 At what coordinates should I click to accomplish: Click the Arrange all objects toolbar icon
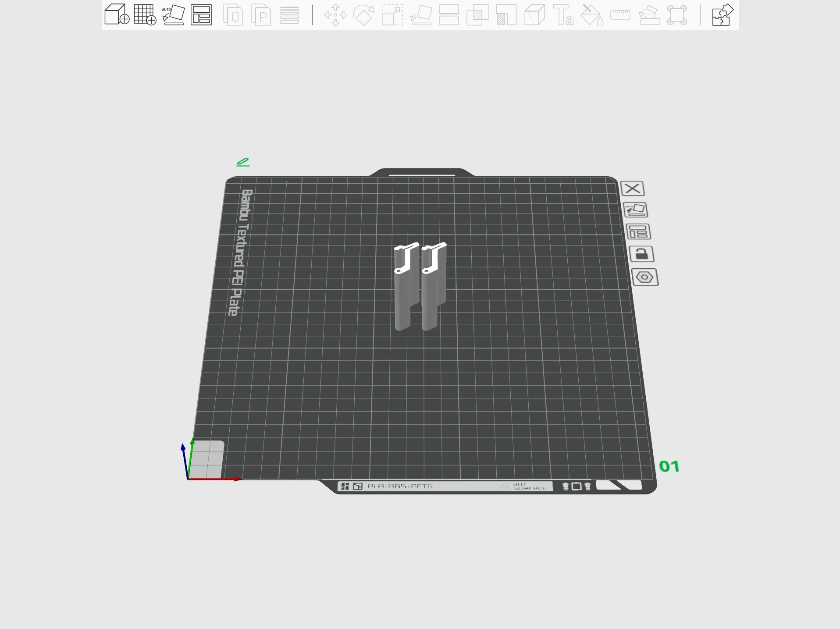(201, 15)
